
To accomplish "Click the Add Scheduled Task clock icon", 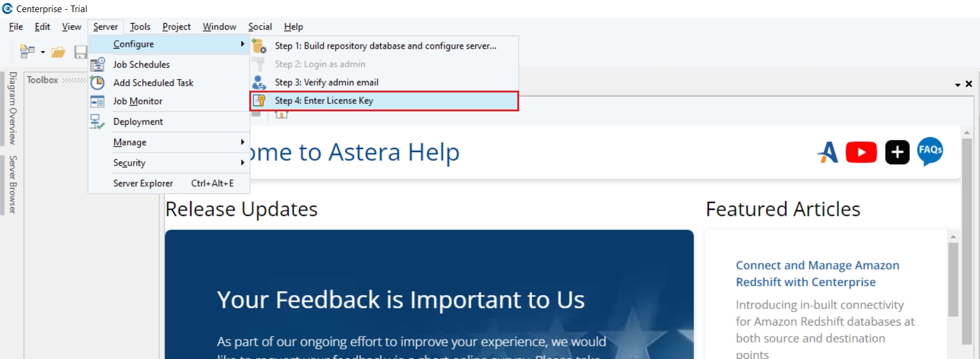I will point(97,82).
